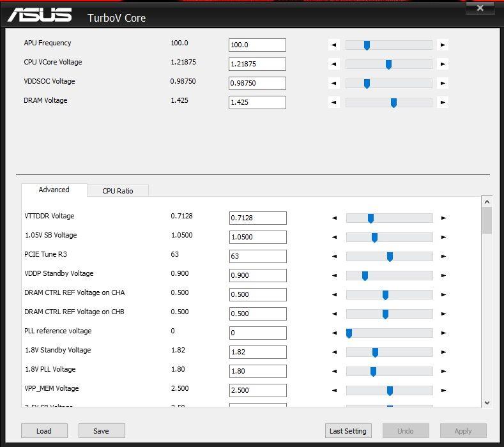Increase 1.05V SB Voltage with right arrow
The width and height of the screenshot is (504, 447).
(x=443, y=237)
